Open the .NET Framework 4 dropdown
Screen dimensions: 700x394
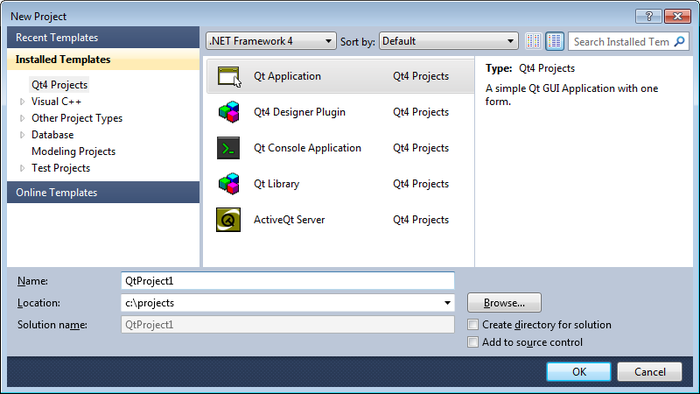[x=271, y=41]
